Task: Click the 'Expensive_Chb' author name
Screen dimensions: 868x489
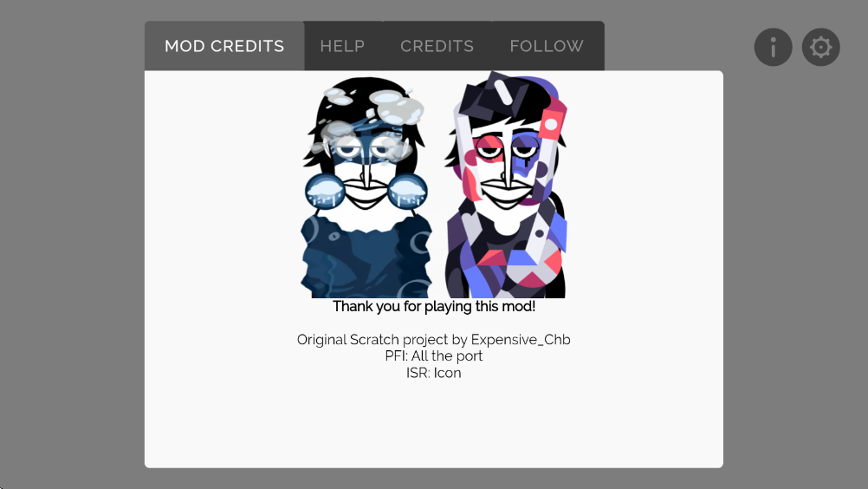Action: [521, 340]
